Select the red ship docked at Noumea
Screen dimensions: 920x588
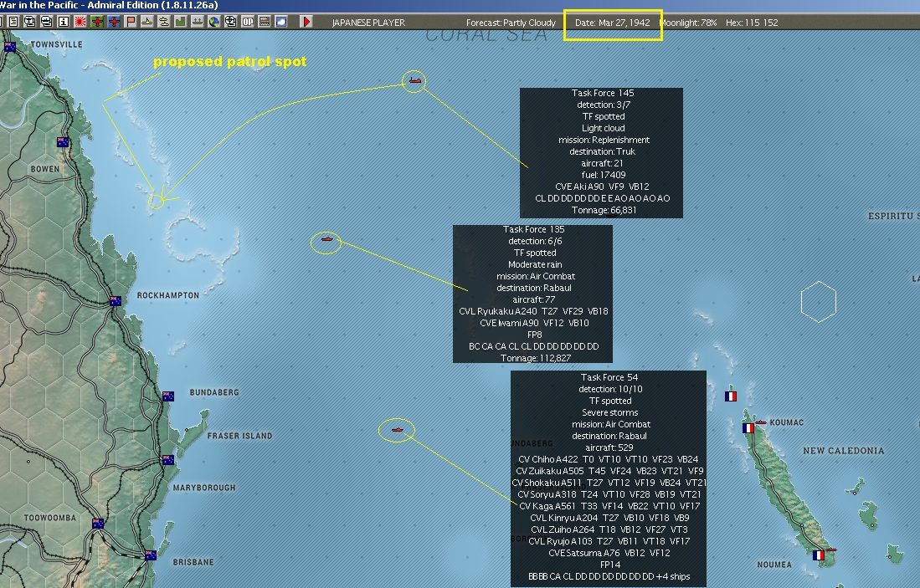pos(830,550)
